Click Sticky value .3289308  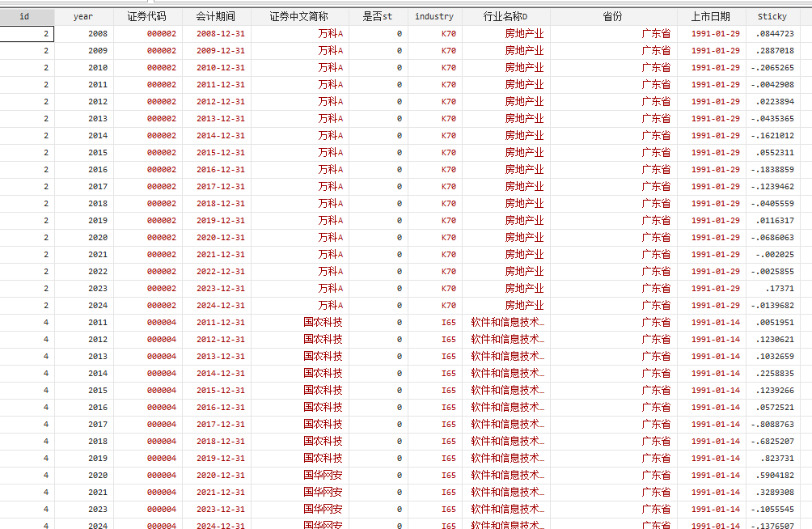775,493
